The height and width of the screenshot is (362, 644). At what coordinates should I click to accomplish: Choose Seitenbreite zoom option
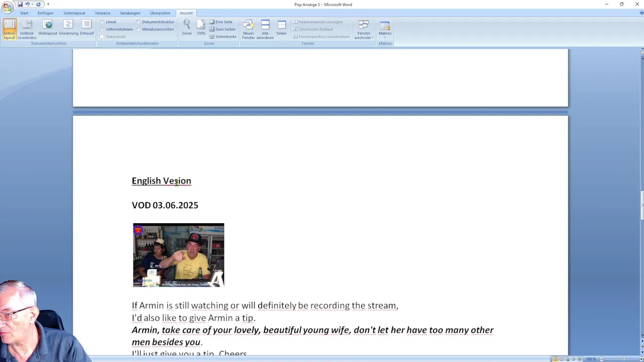point(223,37)
